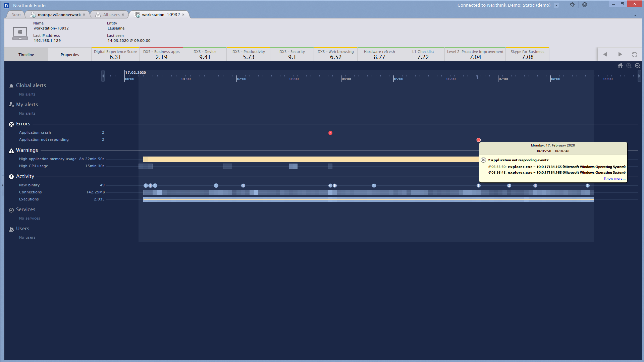Close the All users tab

click(123, 15)
